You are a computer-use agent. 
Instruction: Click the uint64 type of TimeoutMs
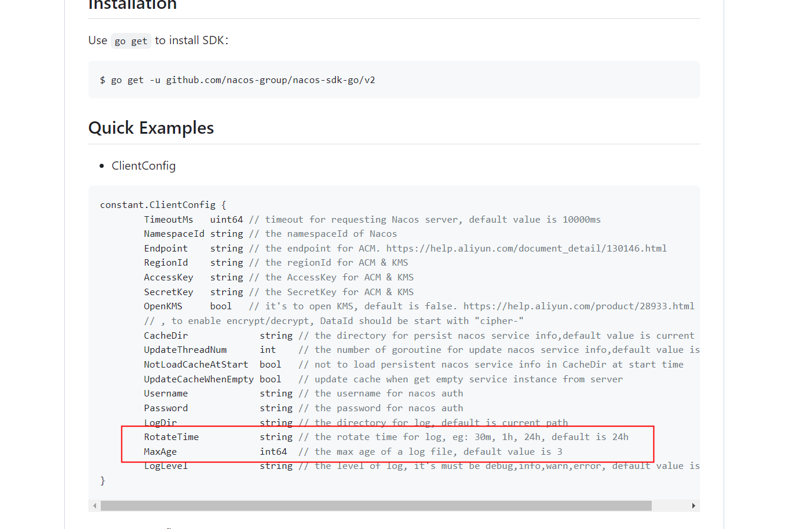point(226,220)
